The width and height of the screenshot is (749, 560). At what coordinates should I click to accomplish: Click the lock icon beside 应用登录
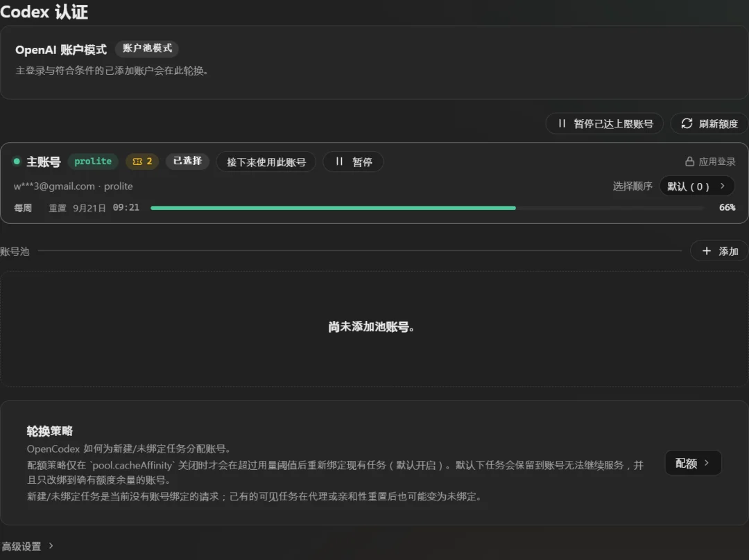pos(690,161)
